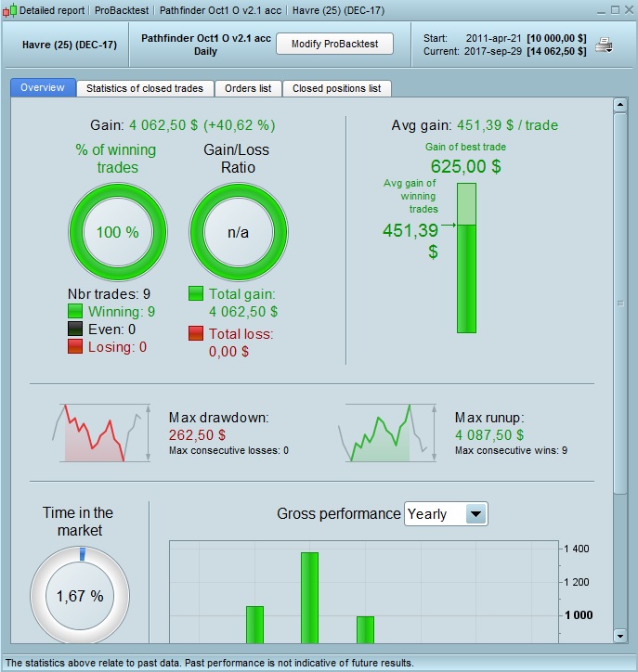Click the scrollbar down arrow

click(x=620, y=636)
